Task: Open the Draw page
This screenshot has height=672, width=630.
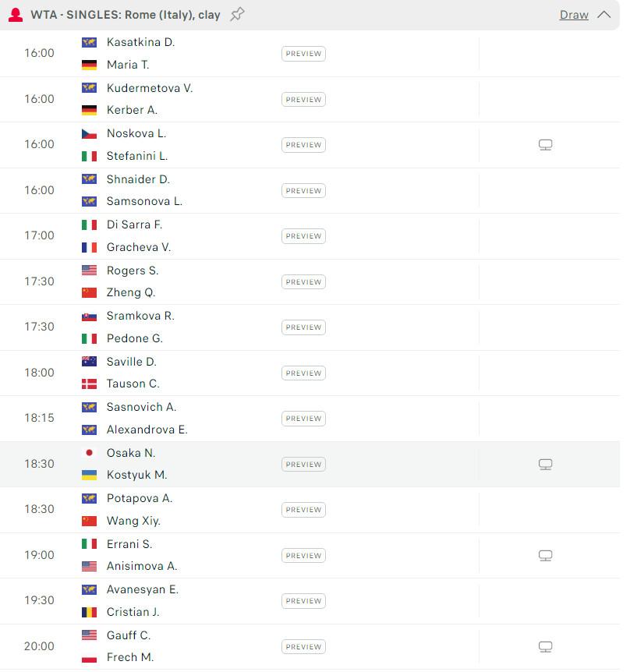Action: click(574, 15)
